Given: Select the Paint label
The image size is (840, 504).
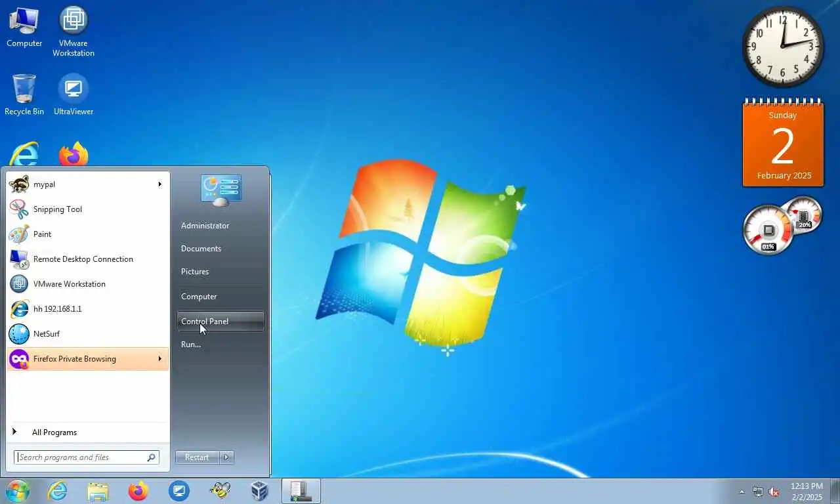Looking at the screenshot, I should [x=43, y=234].
